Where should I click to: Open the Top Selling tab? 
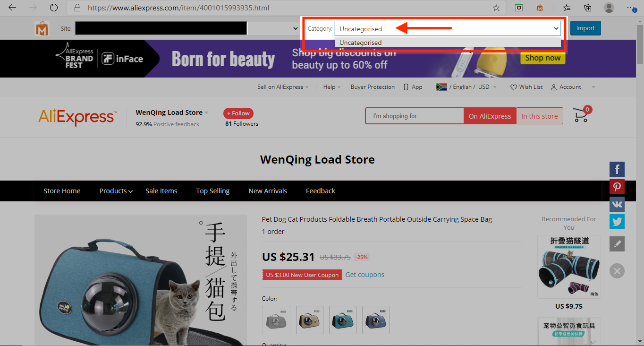point(213,191)
